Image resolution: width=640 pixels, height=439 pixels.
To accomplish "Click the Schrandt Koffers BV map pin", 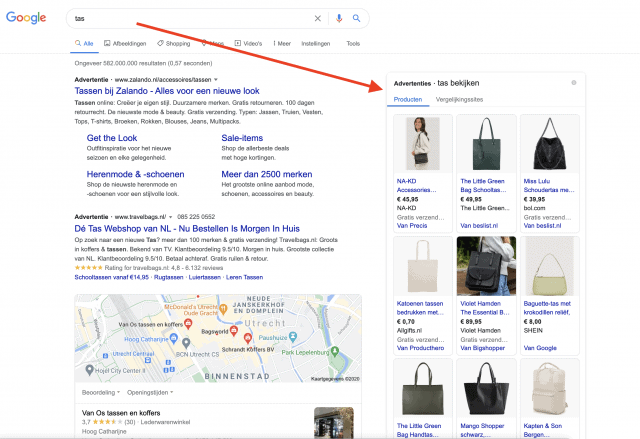I will 248,338.
